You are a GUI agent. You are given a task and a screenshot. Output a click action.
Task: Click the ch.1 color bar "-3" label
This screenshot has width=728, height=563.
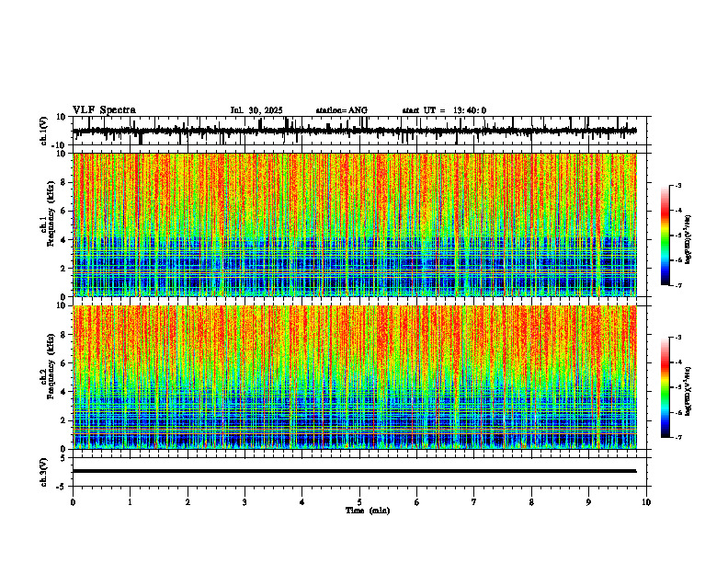(x=678, y=185)
